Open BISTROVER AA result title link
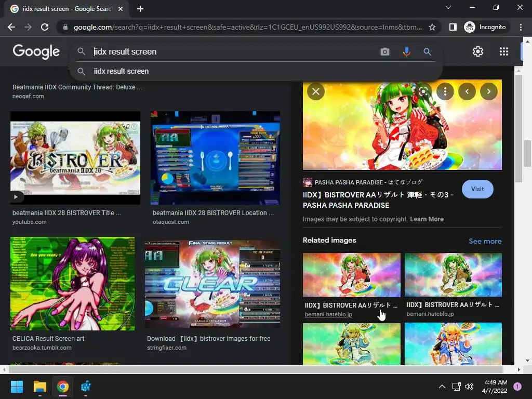532x399 pixels. 378,200
